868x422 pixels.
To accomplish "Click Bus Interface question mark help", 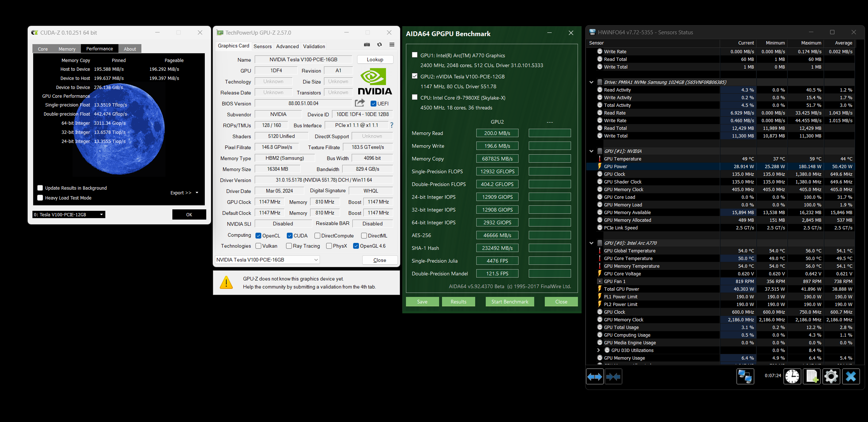I will pyautogui.click(x=392, y=125).
